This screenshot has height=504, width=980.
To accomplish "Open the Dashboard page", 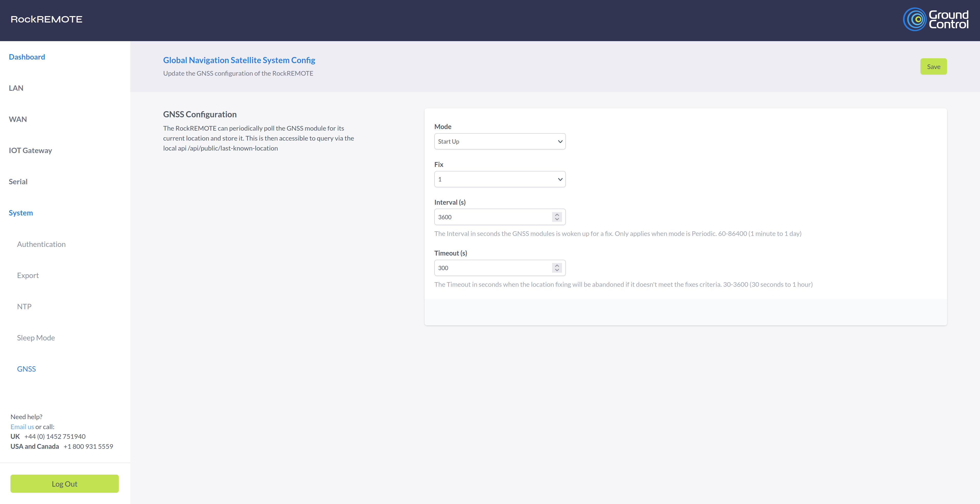I will click(27, 57).
